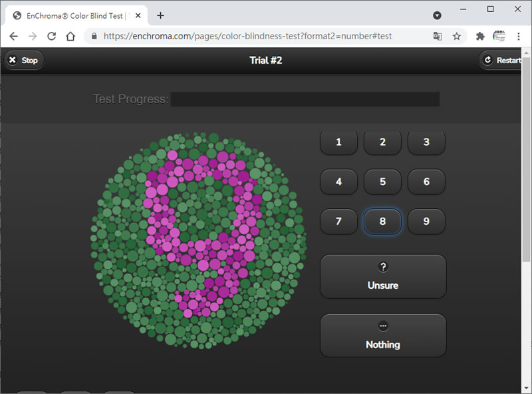The height and width of the screenshot is (394, 532).
Task: Select the Nothing answer option
Action: click(x=383, y=335)
